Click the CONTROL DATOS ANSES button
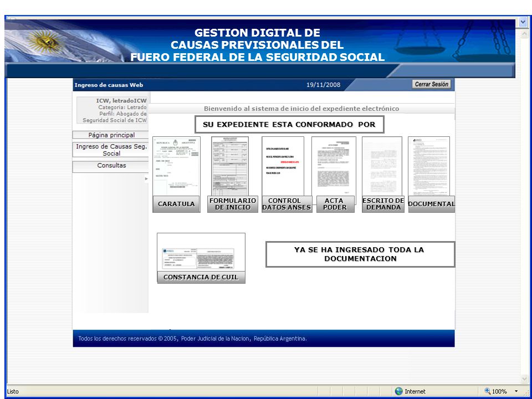Screen dimensions: 532x399 (x=287, y=204)
